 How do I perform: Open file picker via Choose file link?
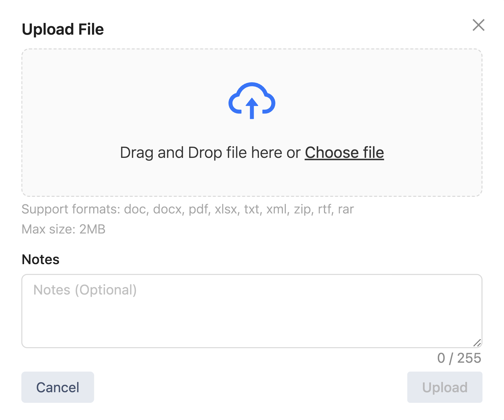344,152
